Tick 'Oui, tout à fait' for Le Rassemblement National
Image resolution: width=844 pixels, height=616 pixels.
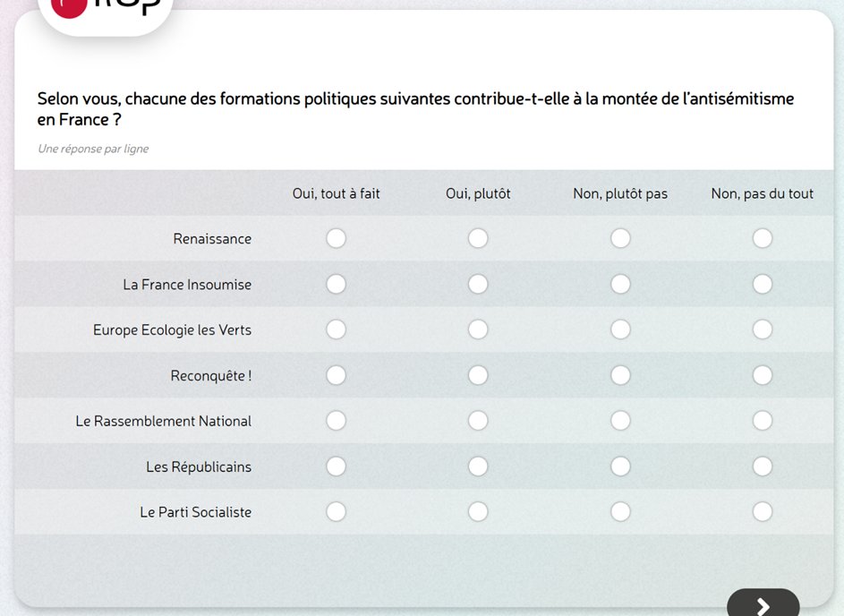click(x=336, y=421)
